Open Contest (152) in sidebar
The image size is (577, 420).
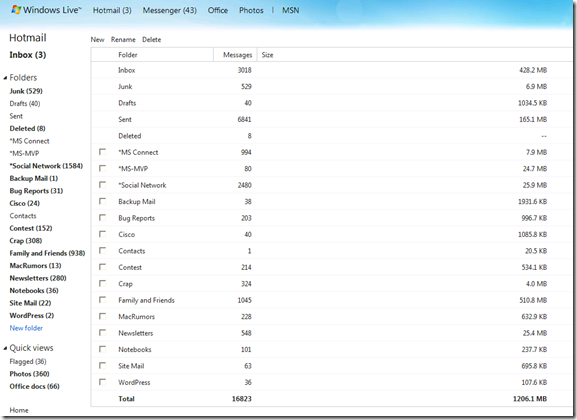point(31,228)
